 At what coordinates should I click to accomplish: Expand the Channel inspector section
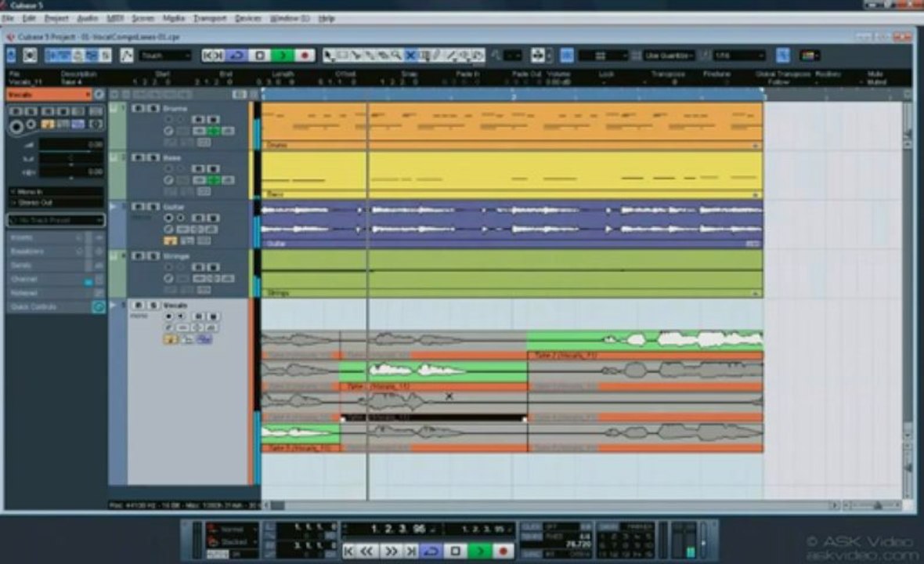click(56, 280)
